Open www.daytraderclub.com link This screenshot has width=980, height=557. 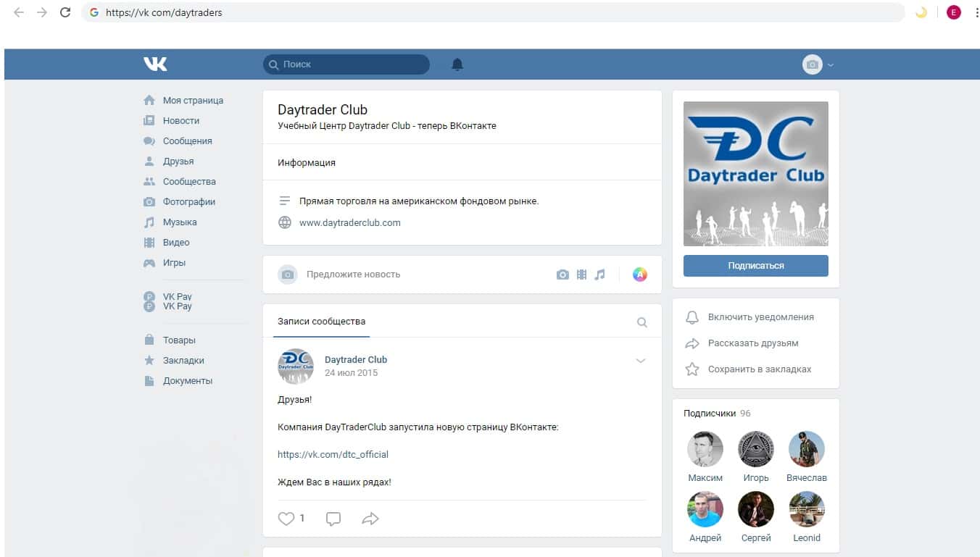point(349,223)
